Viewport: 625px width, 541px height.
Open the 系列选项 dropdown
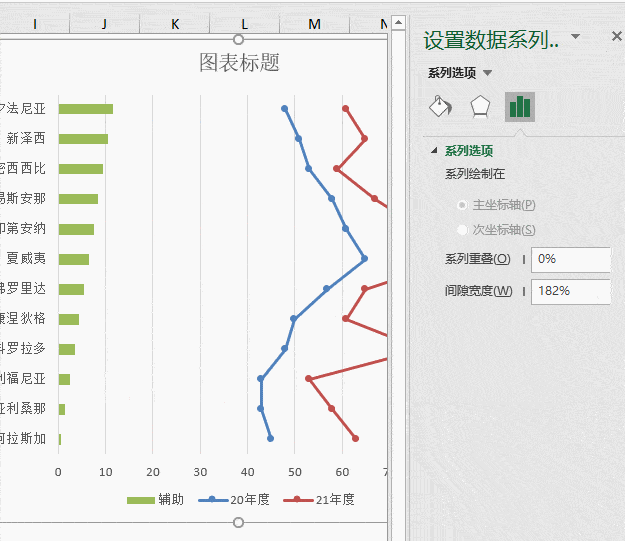pos(487,73)
